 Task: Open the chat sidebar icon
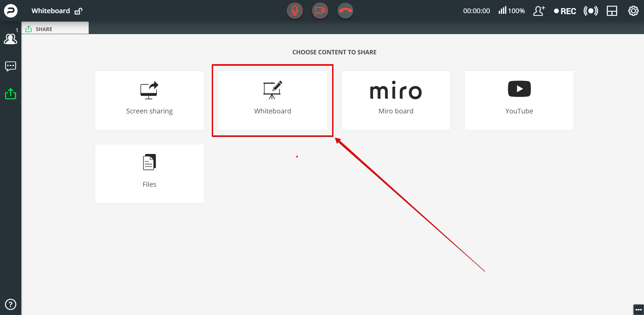coord(10,66)
